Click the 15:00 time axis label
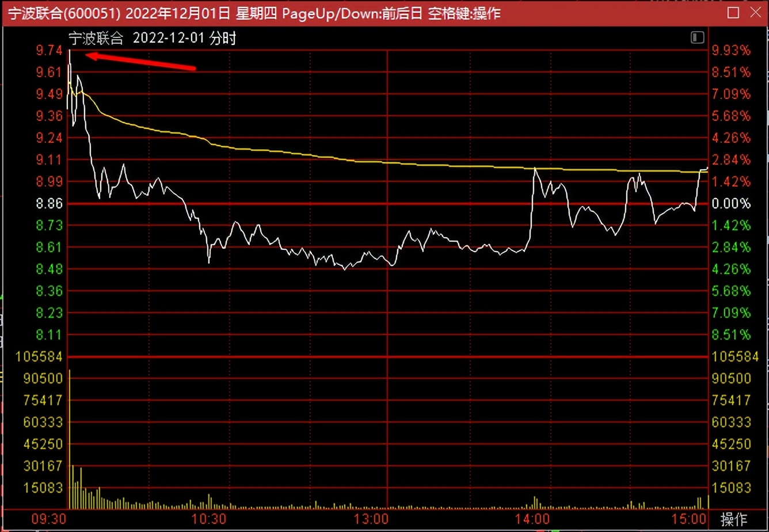Viewport: 769px width, 532px height. [690, 519]
